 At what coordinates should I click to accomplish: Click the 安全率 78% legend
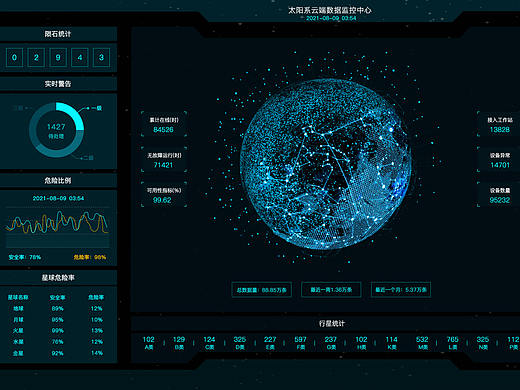pos(25,257)
